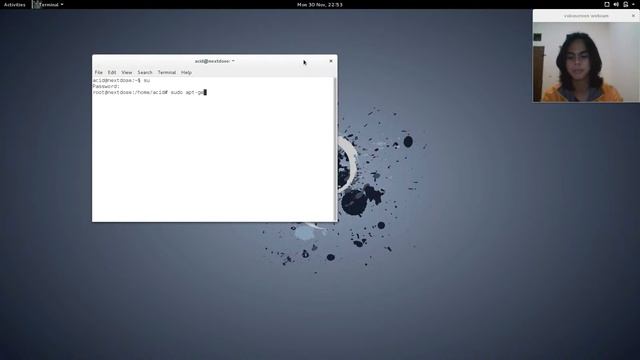Open the Terminal menu in the menubar
The image size is (640, 360).
click(x=167, y=72)
